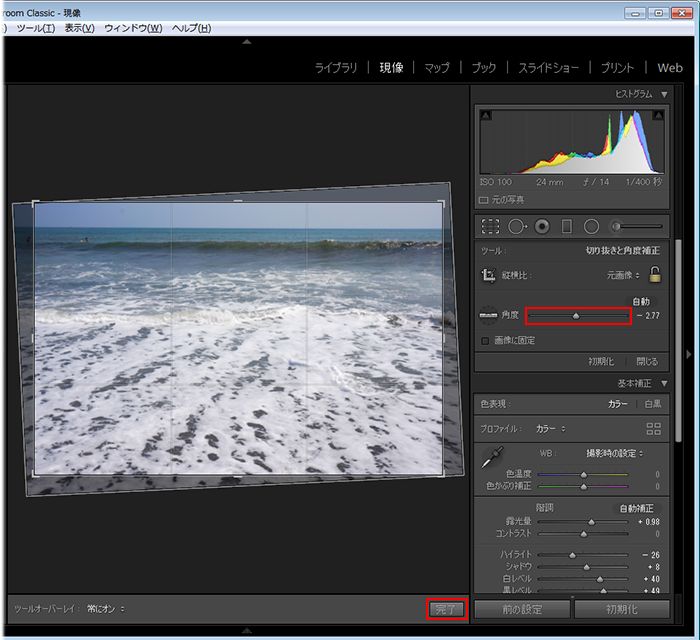This screenshot has width=700, height=640.
Task: Click 初期化 in the crop tool panel
Action: click(601, 362)
